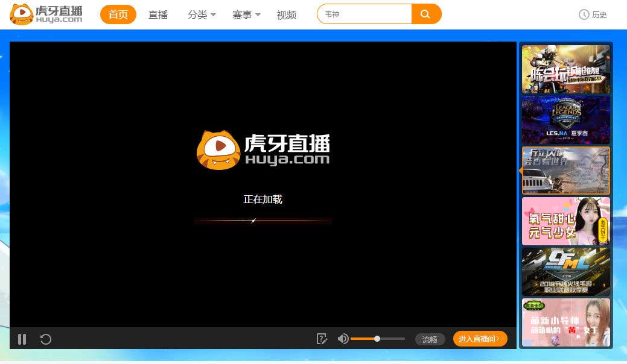Select the League of Legends LCS thumbnail

coord(565,119)
